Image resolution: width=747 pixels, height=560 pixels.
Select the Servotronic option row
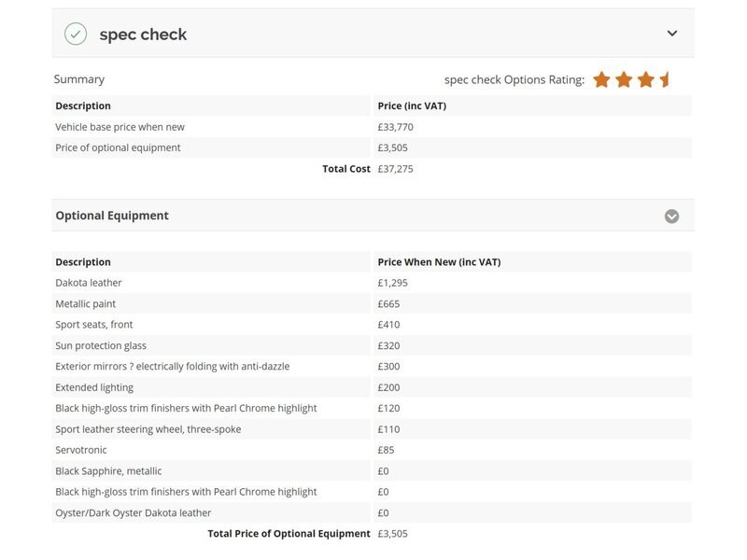(372, 450)
